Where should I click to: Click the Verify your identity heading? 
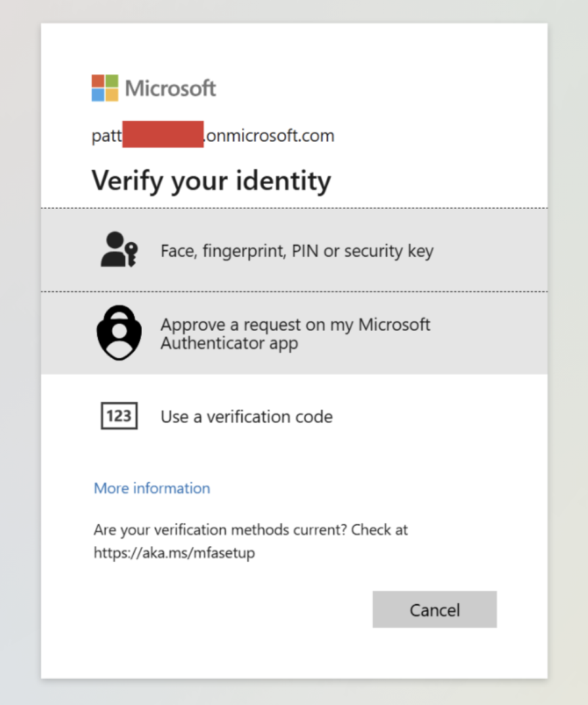pyautogui.click(x=211, y=181)
